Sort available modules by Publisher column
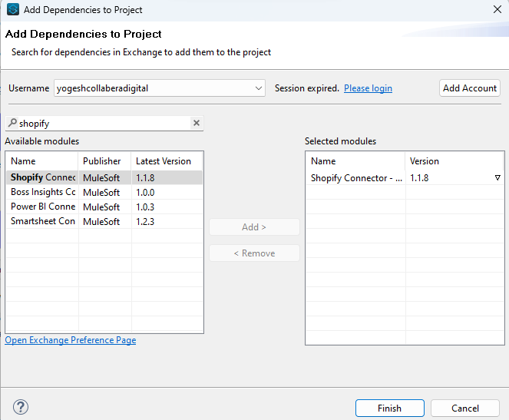This screenshot has height=420, width=509. click(102, 161)
